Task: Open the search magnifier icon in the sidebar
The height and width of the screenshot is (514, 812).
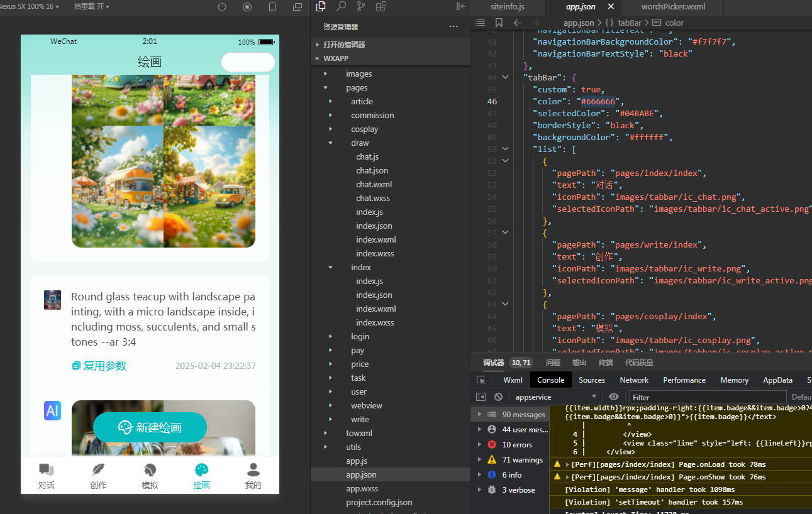Action: point(341,6)
